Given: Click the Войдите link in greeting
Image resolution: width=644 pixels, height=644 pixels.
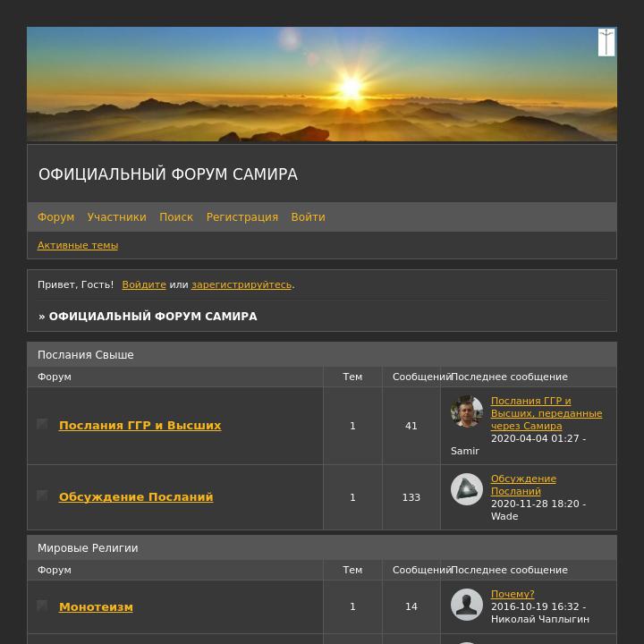Looking at the screenshot, I should pyautogui.click(x=144, y=284).
